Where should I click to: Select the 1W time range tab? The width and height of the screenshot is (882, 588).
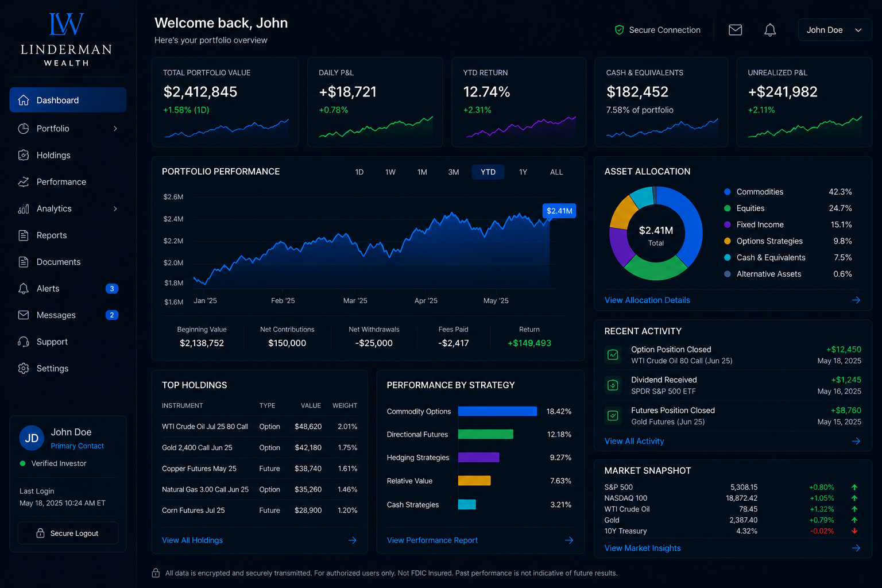(390, 172)
